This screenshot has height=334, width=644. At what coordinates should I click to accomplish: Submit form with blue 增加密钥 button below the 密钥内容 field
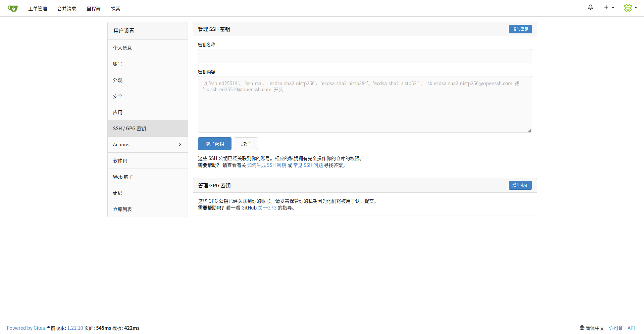point(215,144)
